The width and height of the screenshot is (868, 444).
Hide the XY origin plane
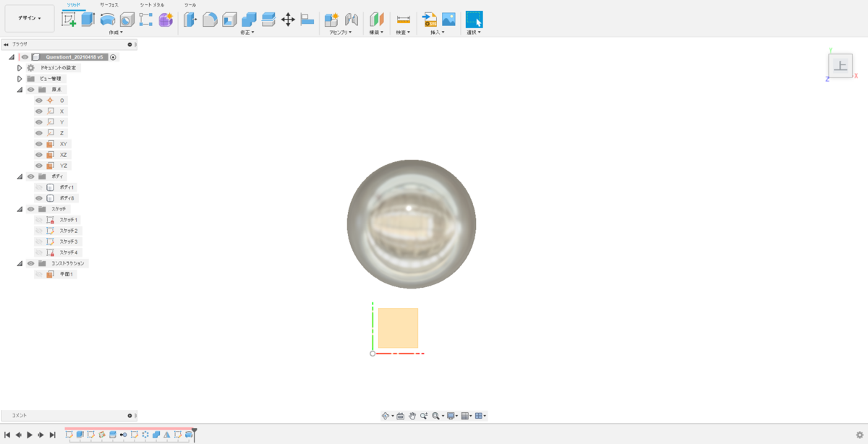click(x=39, y=144)
